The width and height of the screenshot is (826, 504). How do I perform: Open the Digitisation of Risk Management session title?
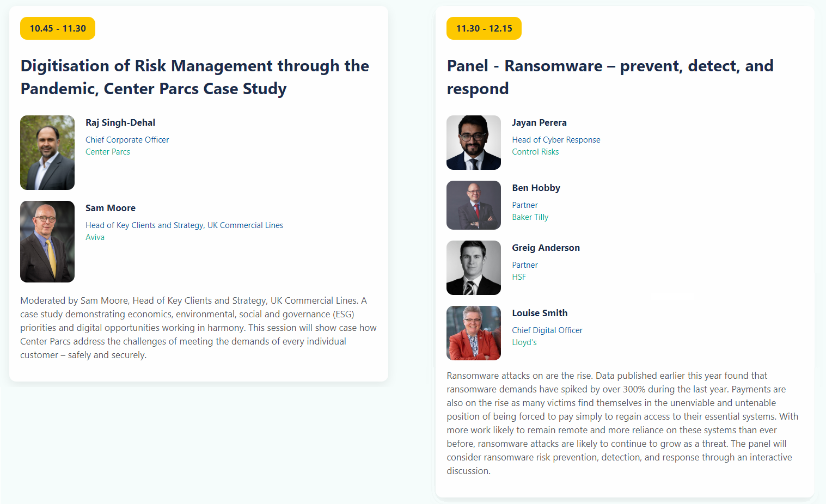tap(194, 77)
